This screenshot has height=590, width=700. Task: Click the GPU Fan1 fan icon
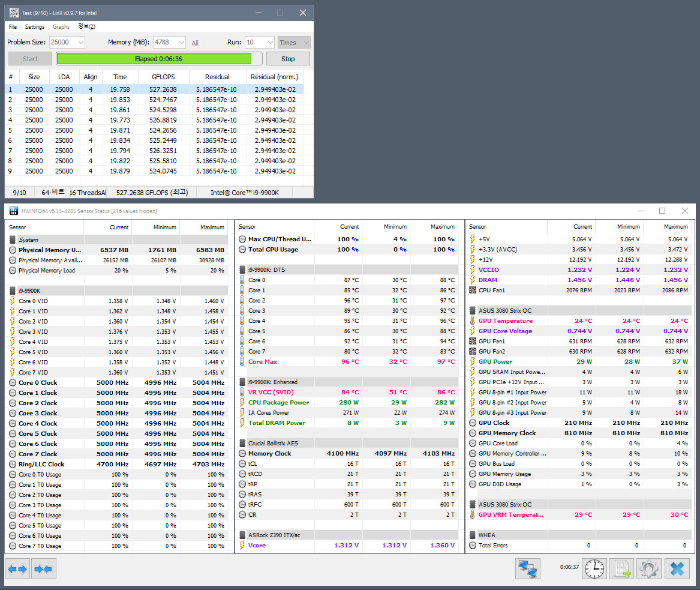pos(472,342)
